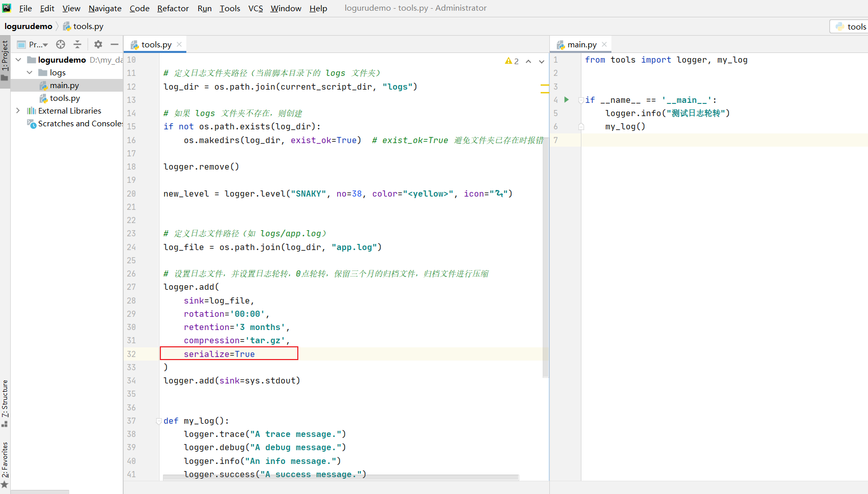Hide the Project tool window
Viewport: 868px width, 494px height.
114,44
